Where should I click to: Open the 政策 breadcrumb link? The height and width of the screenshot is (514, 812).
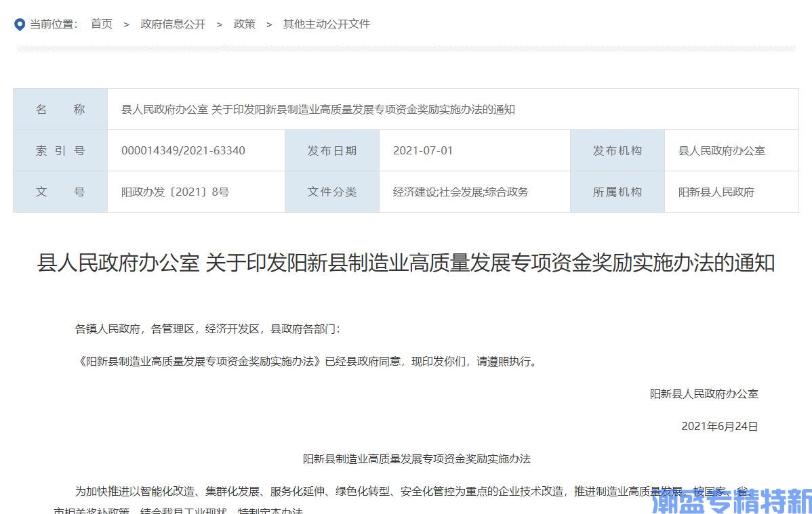(x=245, y=24)
